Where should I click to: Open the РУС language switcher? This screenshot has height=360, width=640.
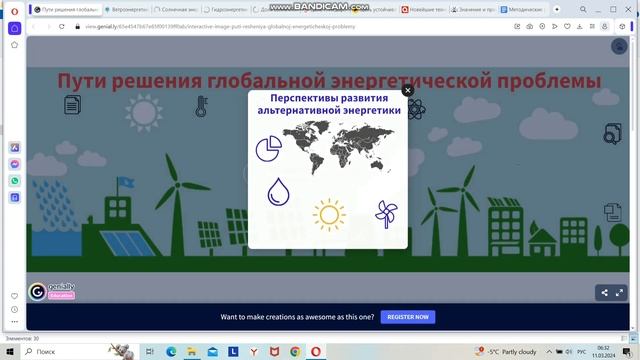click(582, 351)
